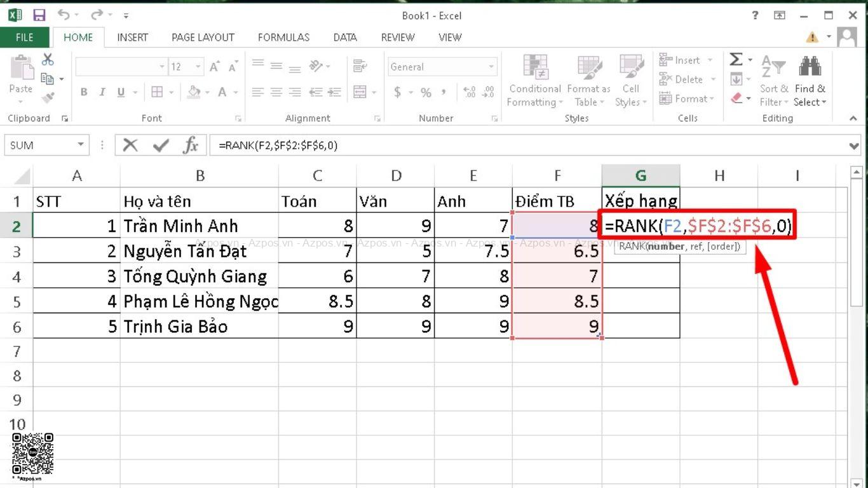Toggle Underline formatting

pyautogui.click(x=121, y=92)
